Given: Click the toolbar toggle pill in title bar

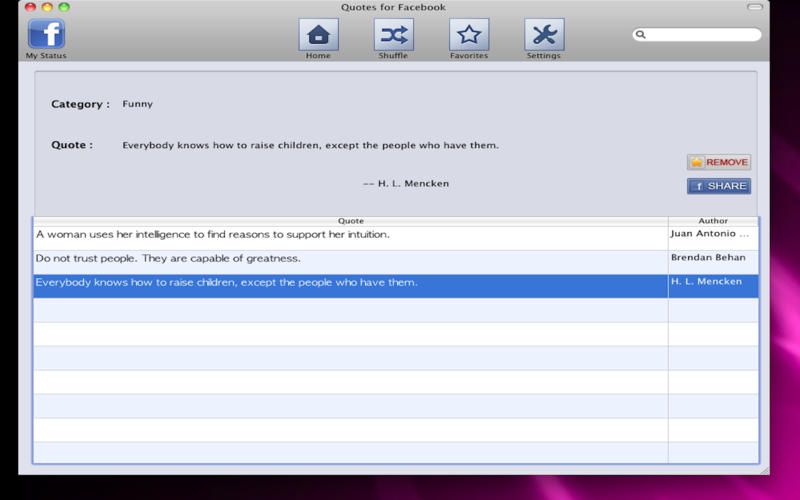Looking at the screenshot, I should 755,7.
